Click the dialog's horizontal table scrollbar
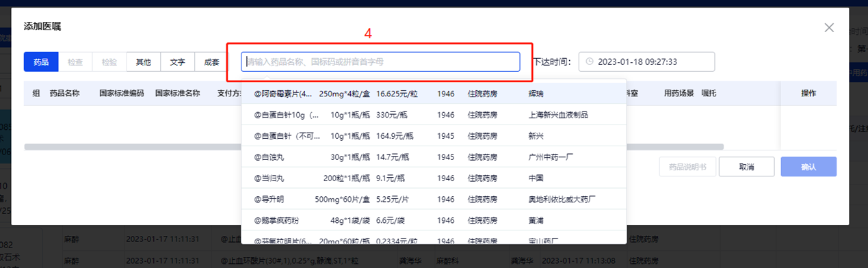The width and height of the screenshot is (868, 268). (373, 146)
